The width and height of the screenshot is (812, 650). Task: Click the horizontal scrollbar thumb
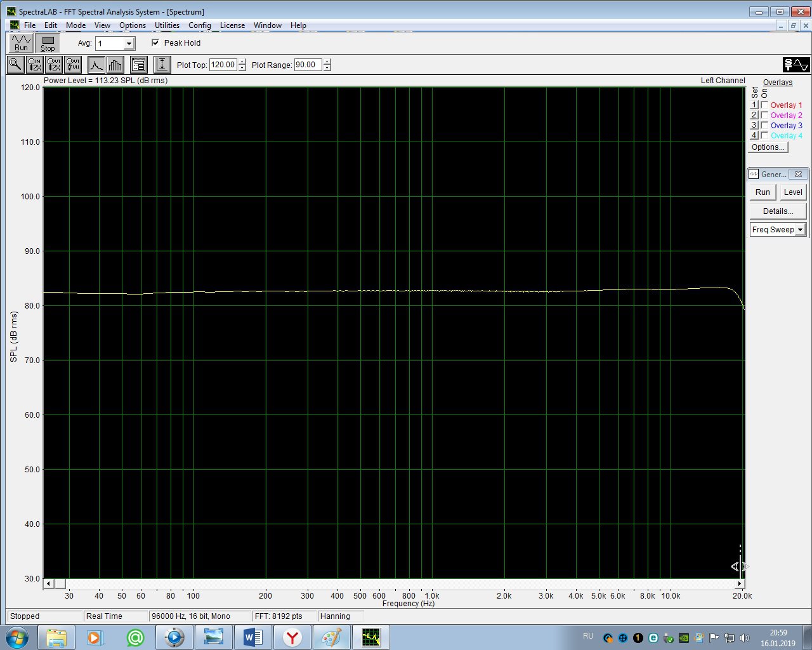click(x=60, y=583)
